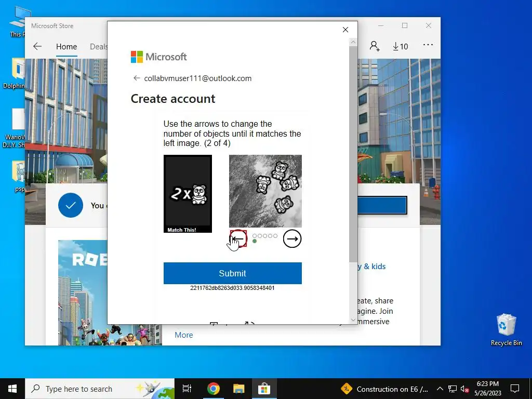The width and height of the screenshot is (532, 399).
Task: Click back arrow in Microsoft Store
Action: pyautogui.click(x=37, y=46)
